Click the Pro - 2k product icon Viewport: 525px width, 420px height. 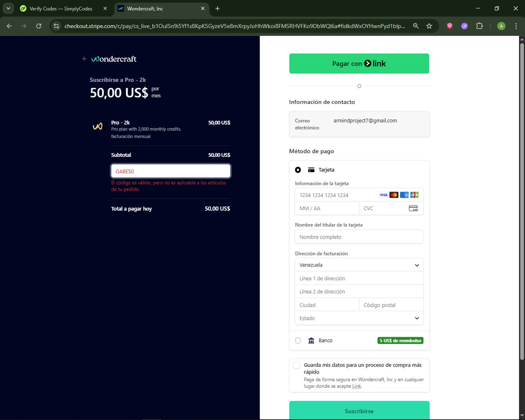(98, 126)
